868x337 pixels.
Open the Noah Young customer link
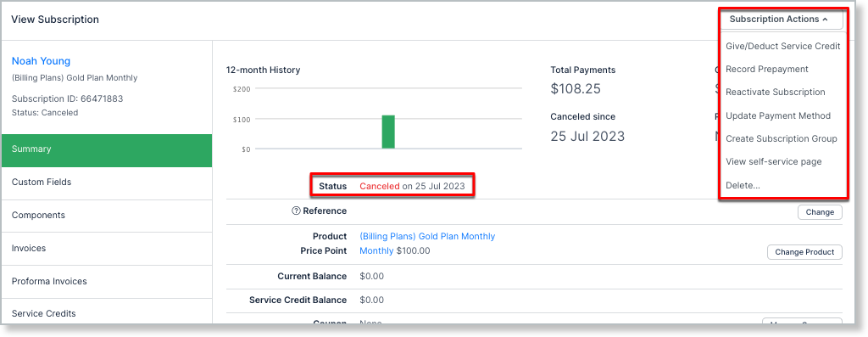[41, 61]
